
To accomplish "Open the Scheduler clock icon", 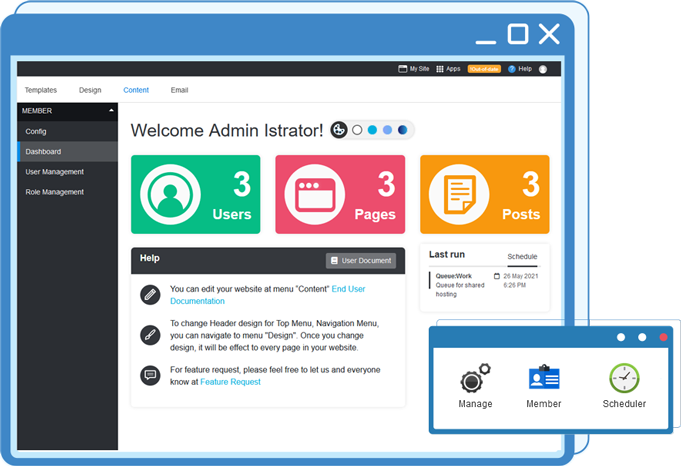I will [x=624, y=378].
